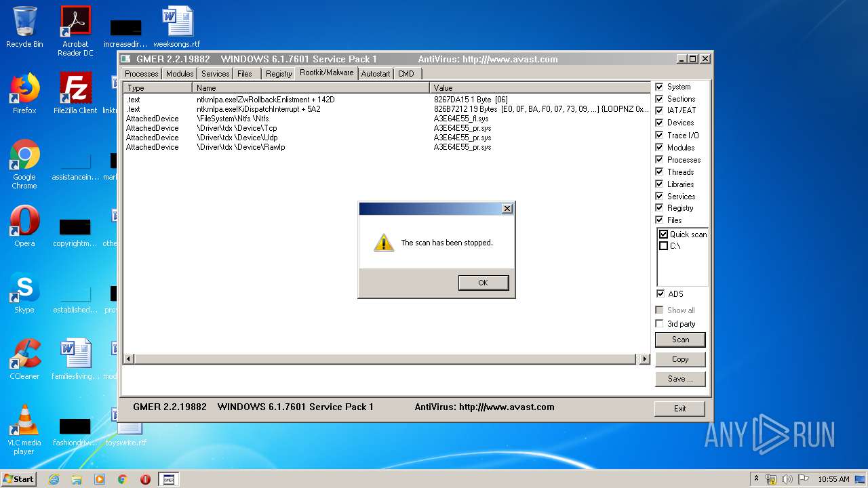Uncheck the Registry scan checkbox
The image size is (868, 488).
[x=659, y=208]
